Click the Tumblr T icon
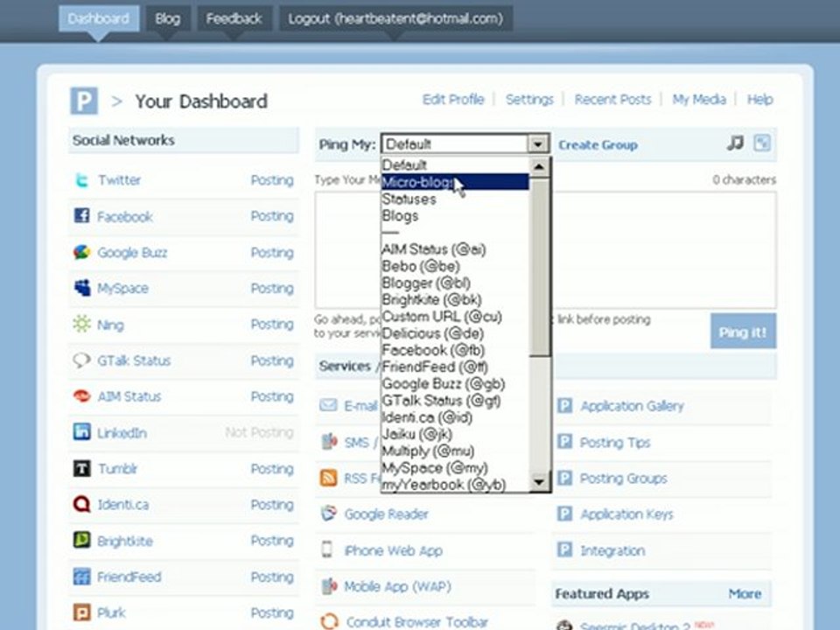 pos(81,468)
